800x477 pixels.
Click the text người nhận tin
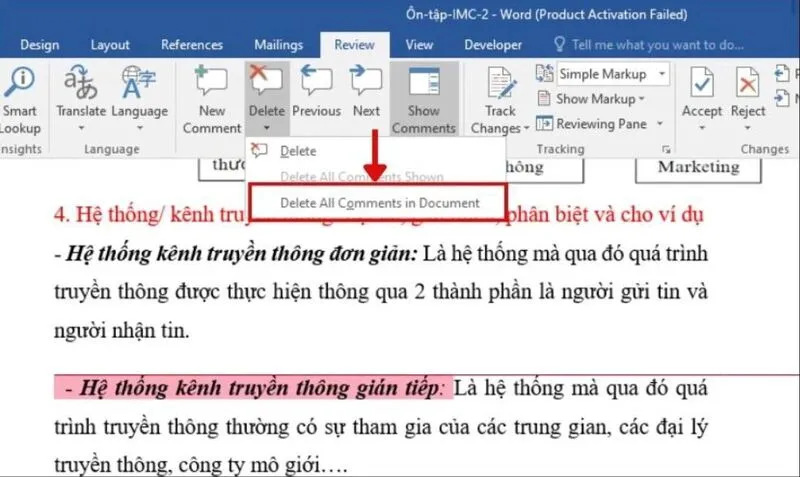pyautogui.click(x=121, y=331)
